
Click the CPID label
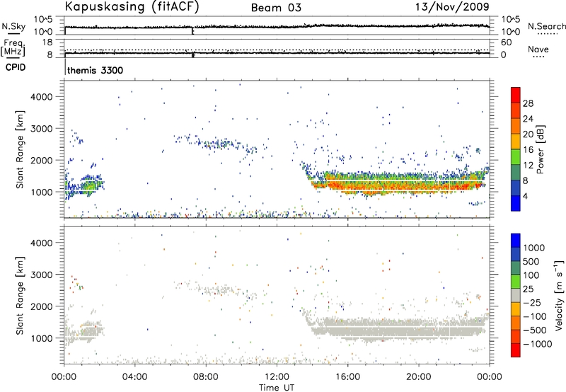coord(16,67)
